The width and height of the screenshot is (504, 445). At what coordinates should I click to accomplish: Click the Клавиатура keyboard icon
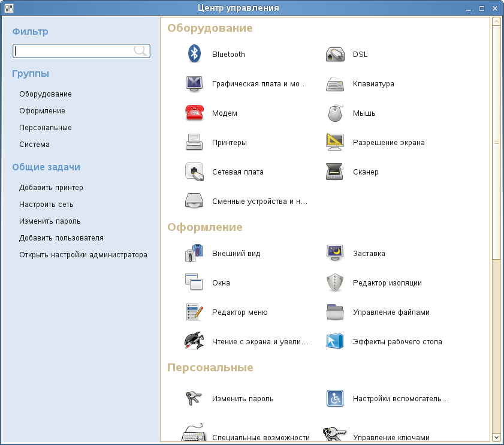click(x=335, y=83)
